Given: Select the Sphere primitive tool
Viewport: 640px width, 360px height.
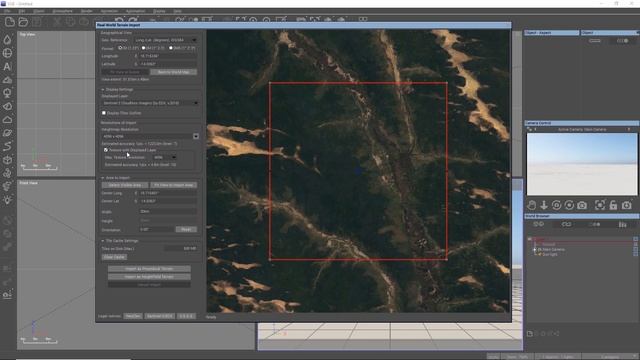Looking at the screenshot, I should click(x=7, y=53).
